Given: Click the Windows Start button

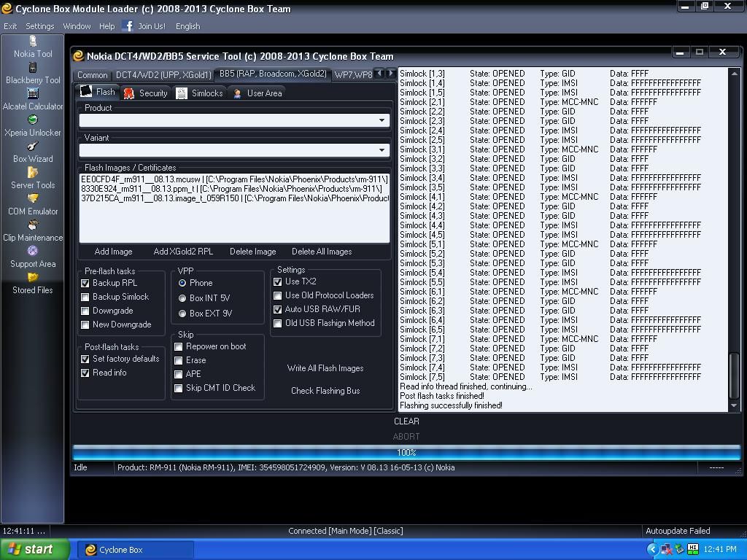Looking at the screenshot, I should [34, 550].
